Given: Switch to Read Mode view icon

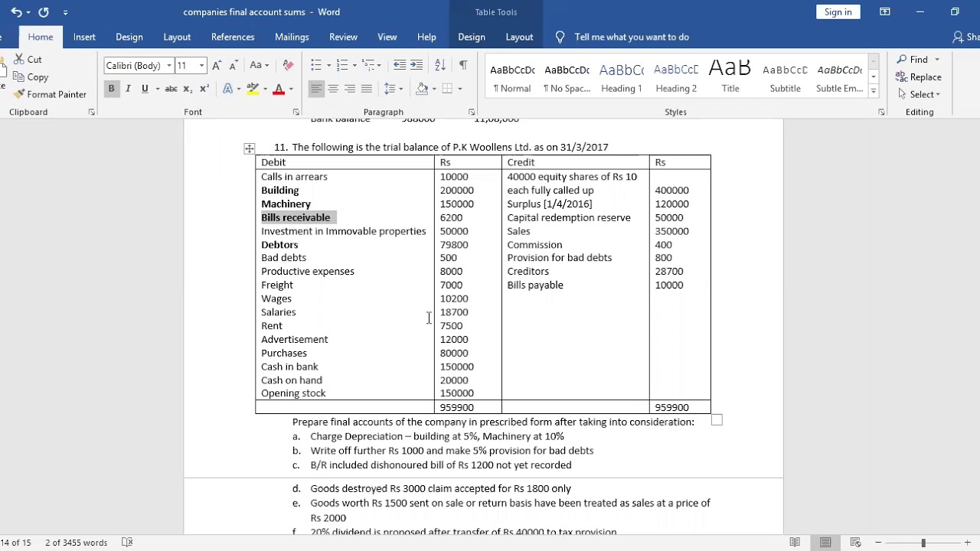Looking at the screenshot, I should 795,543.
